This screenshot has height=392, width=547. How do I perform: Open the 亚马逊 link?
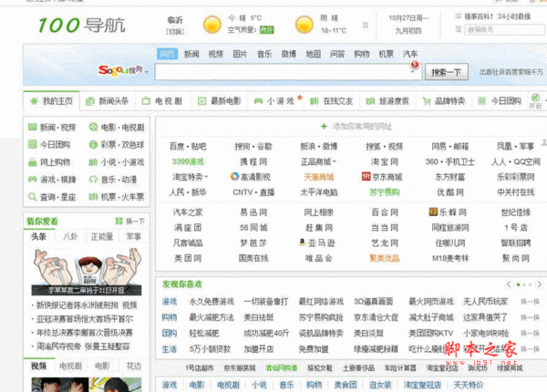pos(317,243)
